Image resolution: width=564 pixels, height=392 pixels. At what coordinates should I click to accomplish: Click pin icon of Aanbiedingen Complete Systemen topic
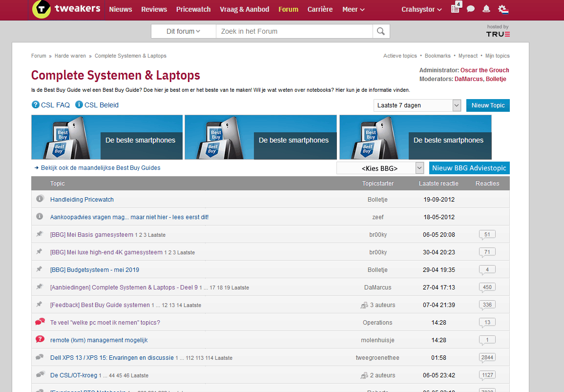40,287
